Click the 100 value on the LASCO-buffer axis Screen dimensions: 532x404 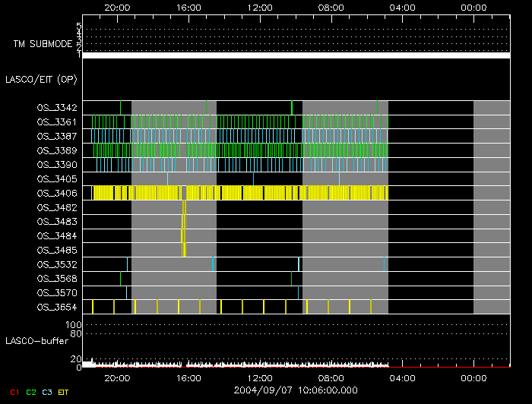75,325
